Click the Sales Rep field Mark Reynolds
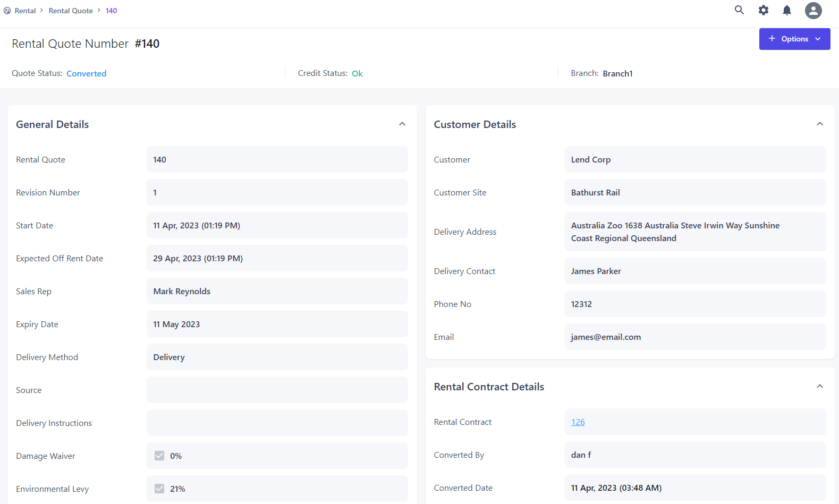The width and height of the screenshot is (839, 504). [x=277, y=292]
